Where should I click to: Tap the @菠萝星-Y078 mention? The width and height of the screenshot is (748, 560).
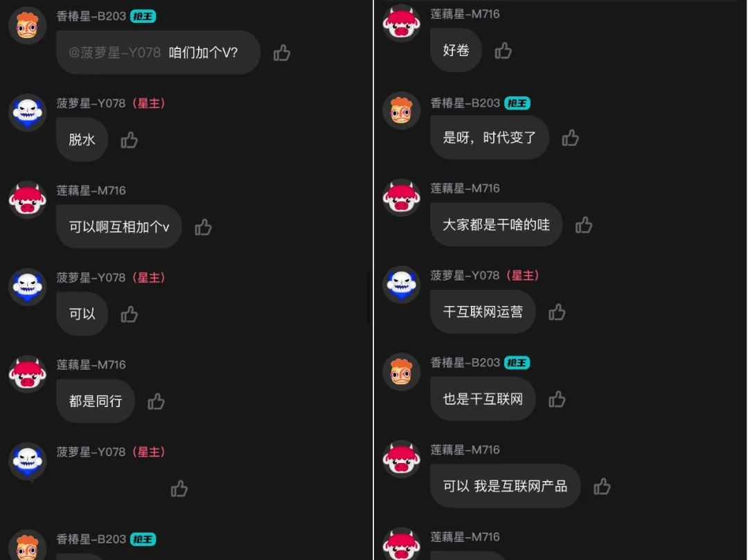click(x=114, y=53)
